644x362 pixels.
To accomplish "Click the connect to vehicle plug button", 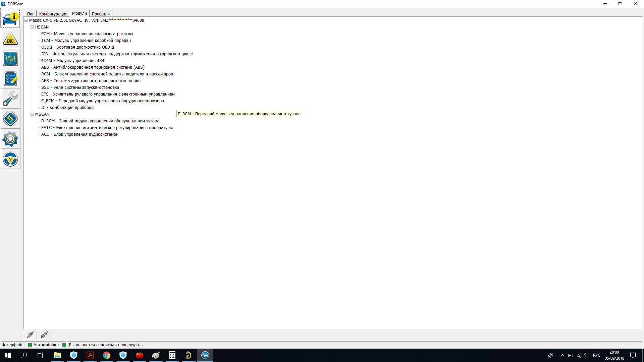I will click(30, 335).
